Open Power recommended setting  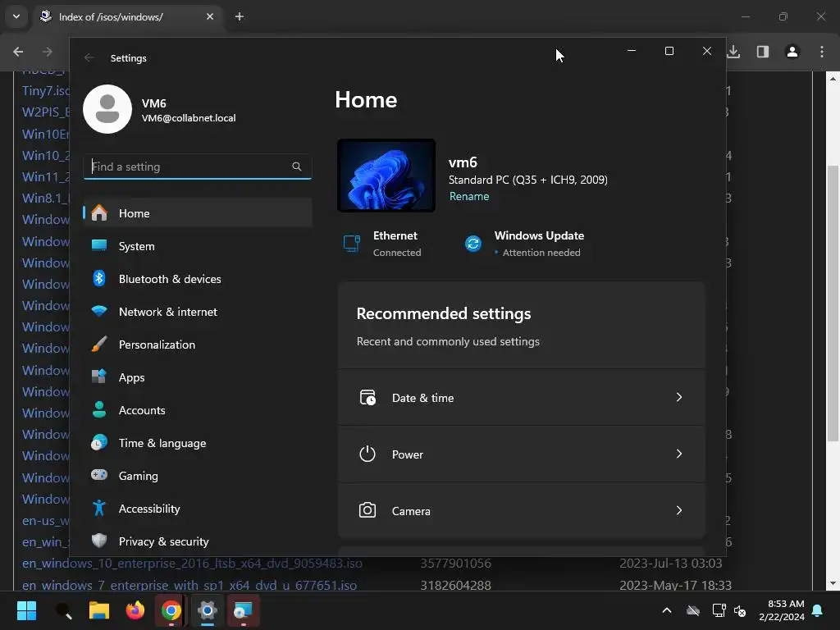521,454
